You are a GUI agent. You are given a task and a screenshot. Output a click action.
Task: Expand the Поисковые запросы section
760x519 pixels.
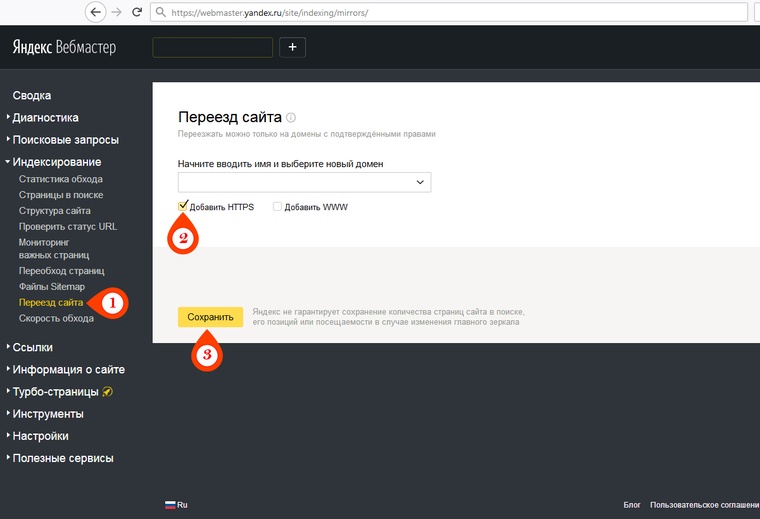coord(65,140)
